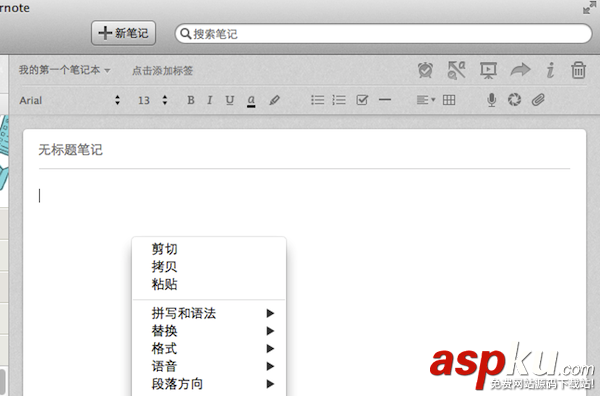600x396 pixels.
Task: Take a snapshot with camera icon
Action: tap(514, 100)
